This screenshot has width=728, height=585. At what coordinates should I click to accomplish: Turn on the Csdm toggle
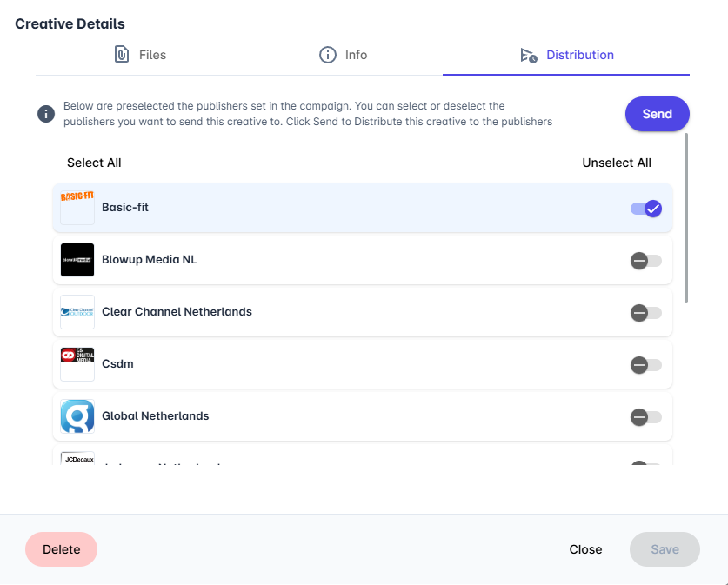[x=646, y=364]
